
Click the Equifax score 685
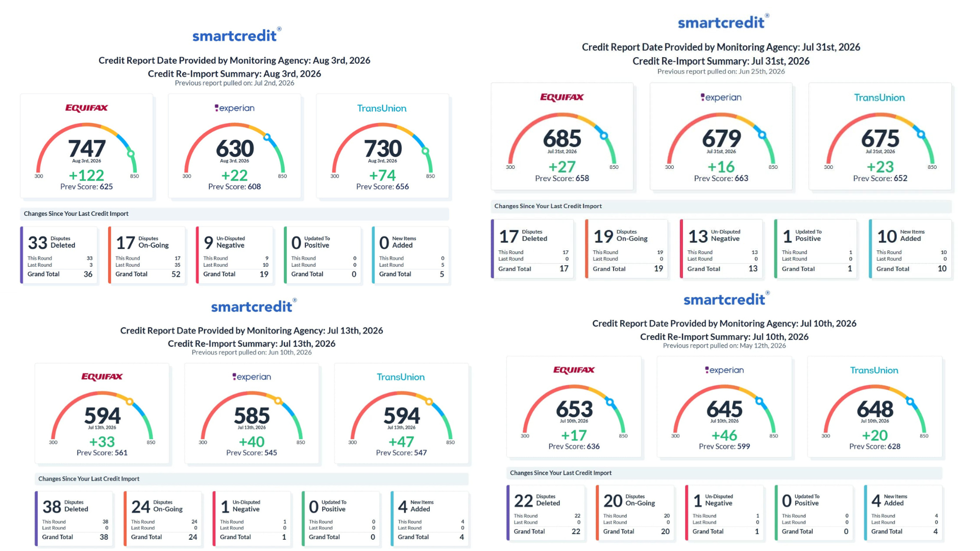562,138
